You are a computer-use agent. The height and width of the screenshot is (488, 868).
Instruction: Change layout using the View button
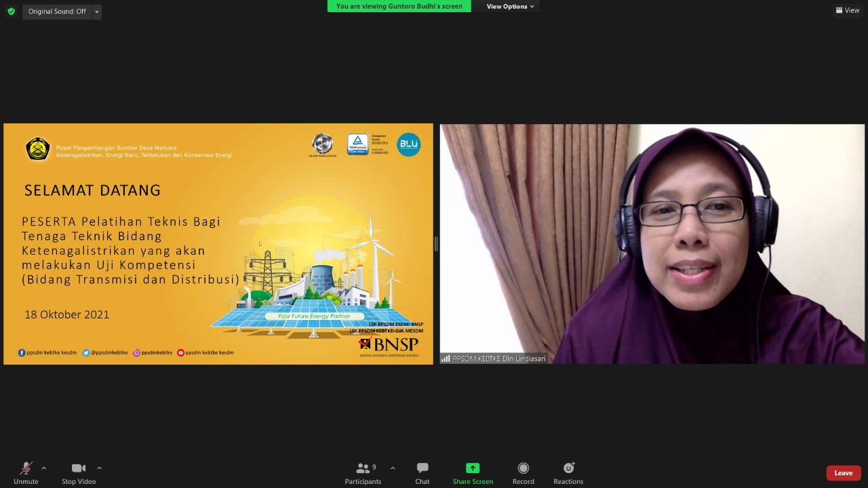pos(848,10)
